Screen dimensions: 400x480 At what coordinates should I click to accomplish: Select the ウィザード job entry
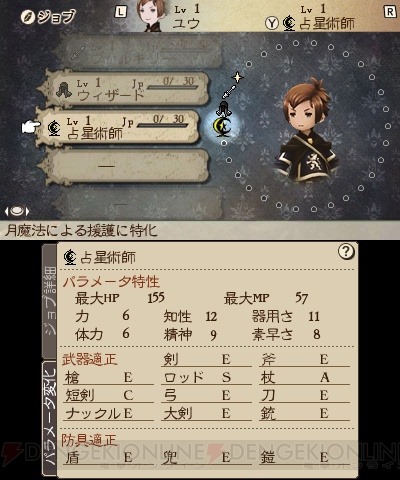pyautogui.click(x=123, y=89)
